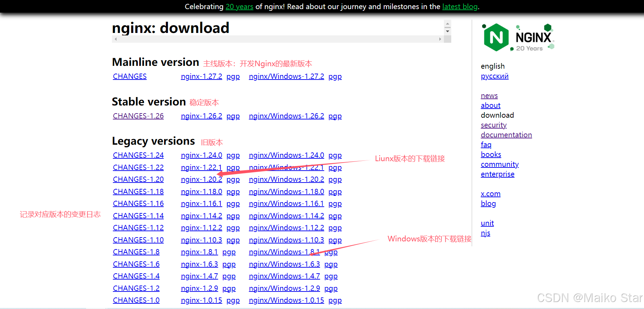This screenshot has height=309, width=644.
Task: Download nginx/Windows-1.12.2
Action: (x=286, y=228)
